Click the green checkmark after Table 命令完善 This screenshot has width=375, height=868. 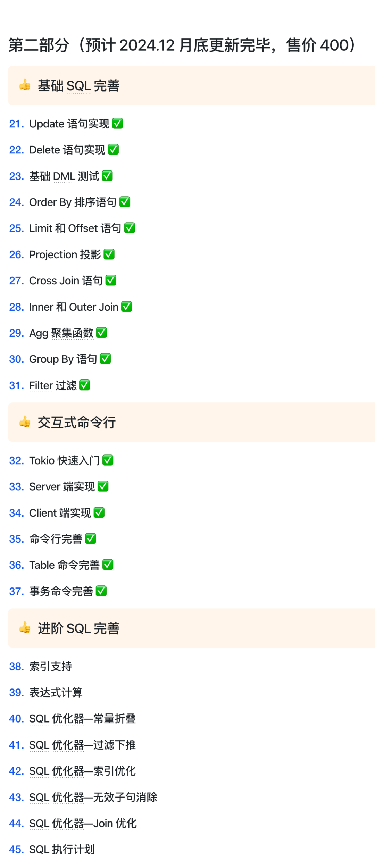click(x=108, y=565)
